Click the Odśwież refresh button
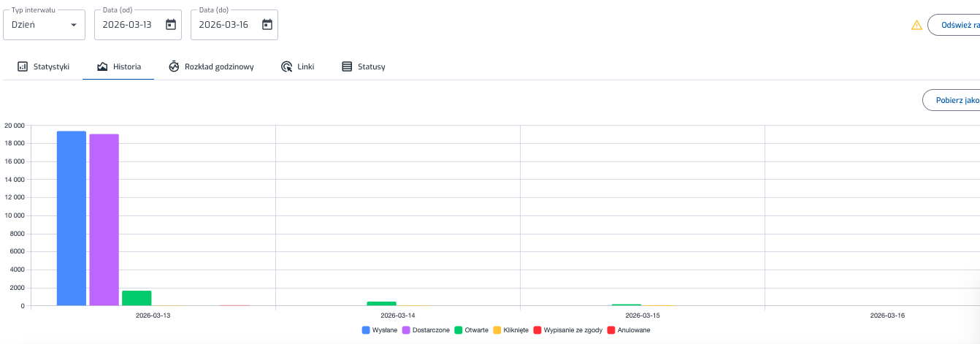Viewport: 980px width, 344px height. point(957,25)
